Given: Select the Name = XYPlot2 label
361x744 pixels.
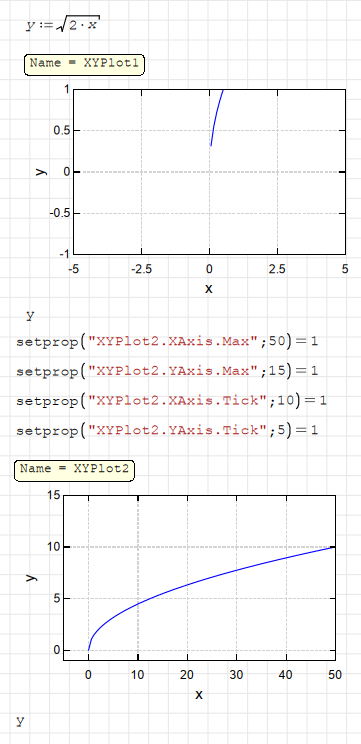Looking at the screenshot, I should (74, 470).
